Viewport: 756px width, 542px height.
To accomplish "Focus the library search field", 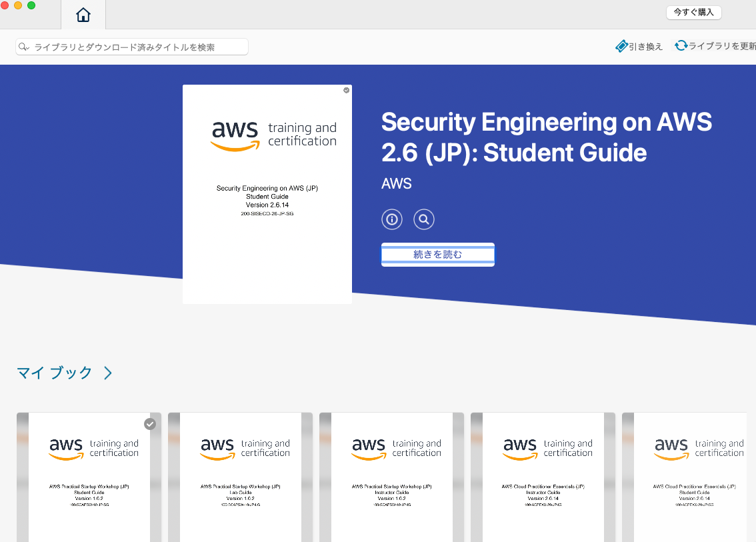I will 131,47.
